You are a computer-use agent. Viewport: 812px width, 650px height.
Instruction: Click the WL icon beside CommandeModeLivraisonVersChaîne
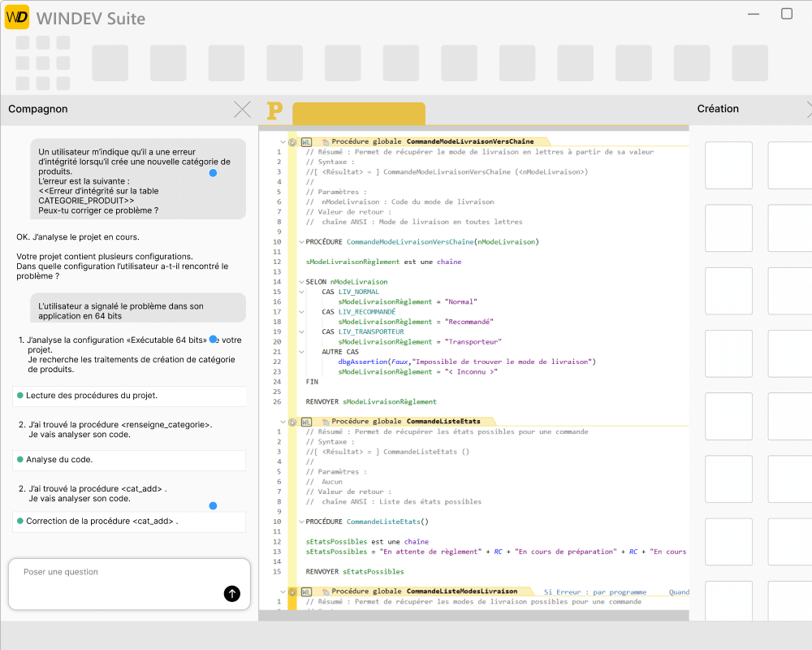pos(306,142)
